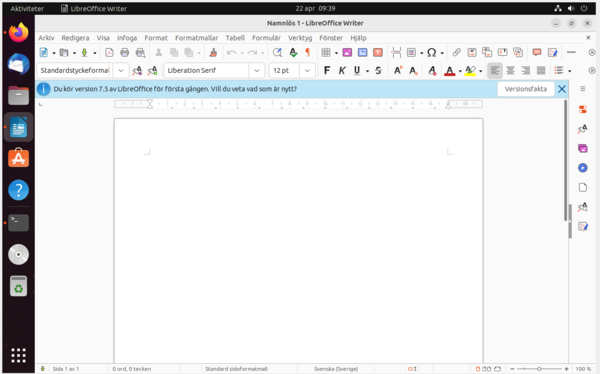This screenshot has height=374, width=600.
Task: Expand the 12 pt font size list
Action: pyautogui.click(x=307, y=70)
